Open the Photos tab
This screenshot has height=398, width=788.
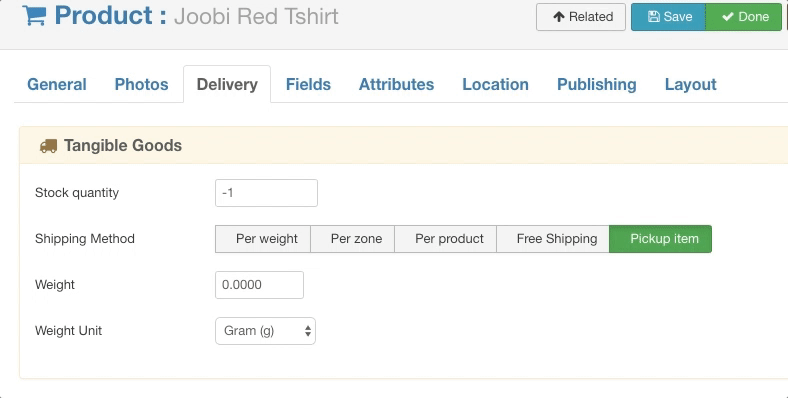point(142,84)
